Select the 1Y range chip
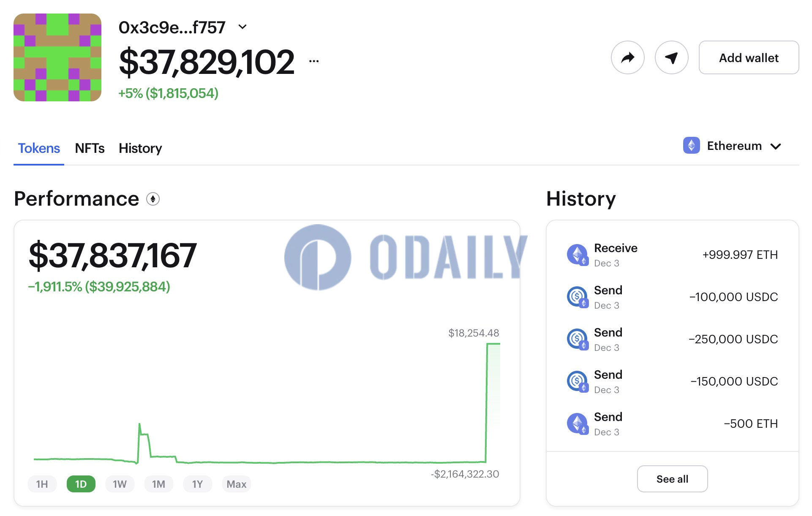This screenshot has height=516, width=812. [x=197, y=484]
